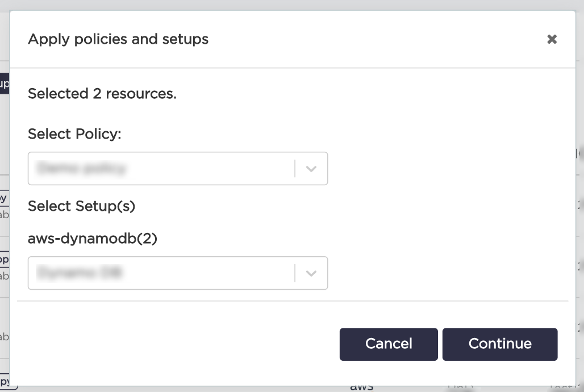Viewport: 584px width, 392px height.
Task: Cancel the policy application
Action: point(388,344)
